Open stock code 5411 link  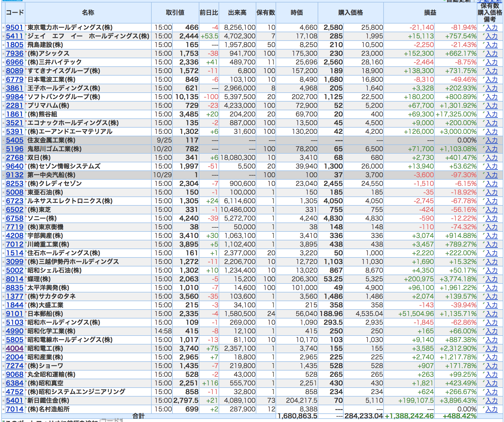click(15, 36)
